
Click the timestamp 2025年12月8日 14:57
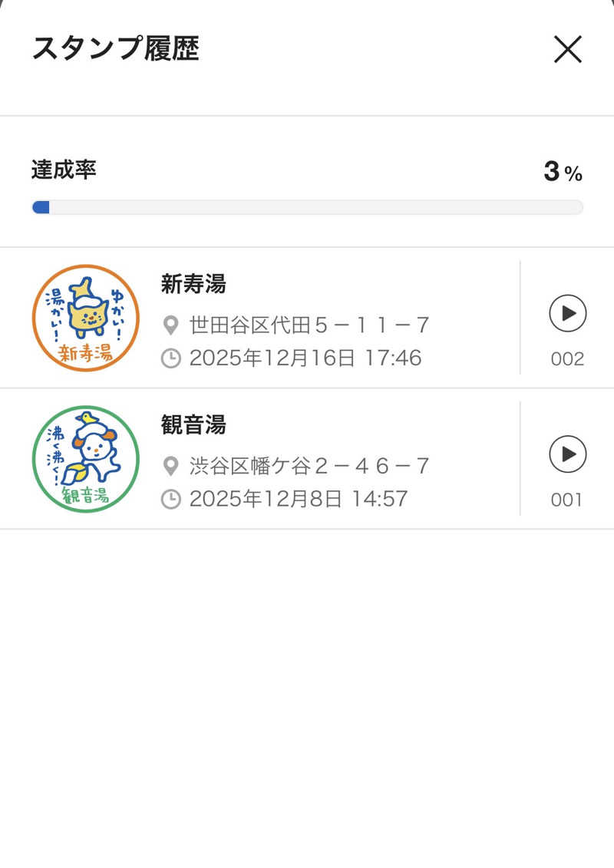[x=299, y=500]
